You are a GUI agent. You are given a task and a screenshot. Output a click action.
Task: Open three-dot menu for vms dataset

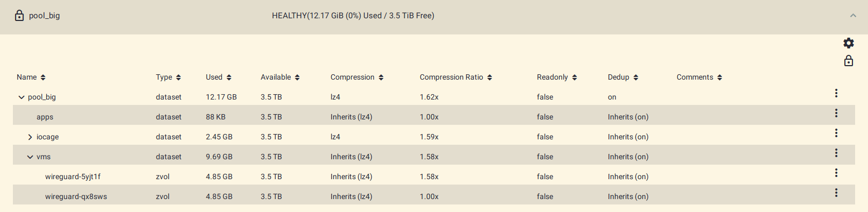coord(836,153)
